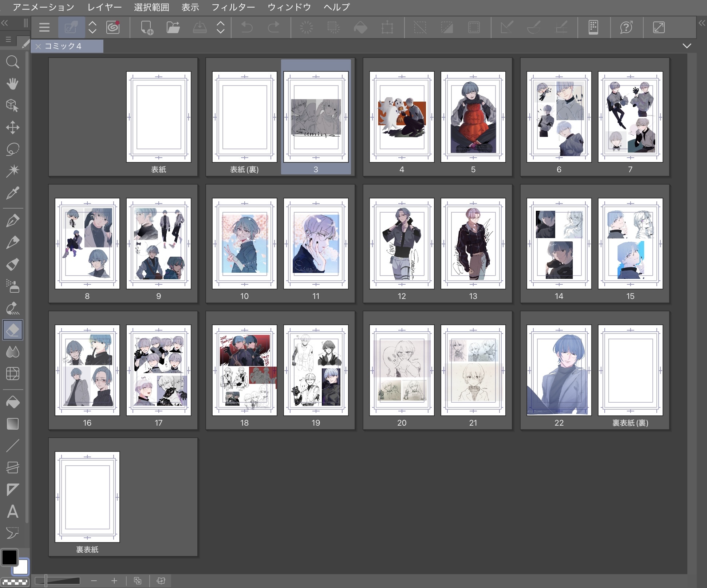This screenshot has width=707, height=588.
Task: Toggle transparent color swatch
Action: 15,581
